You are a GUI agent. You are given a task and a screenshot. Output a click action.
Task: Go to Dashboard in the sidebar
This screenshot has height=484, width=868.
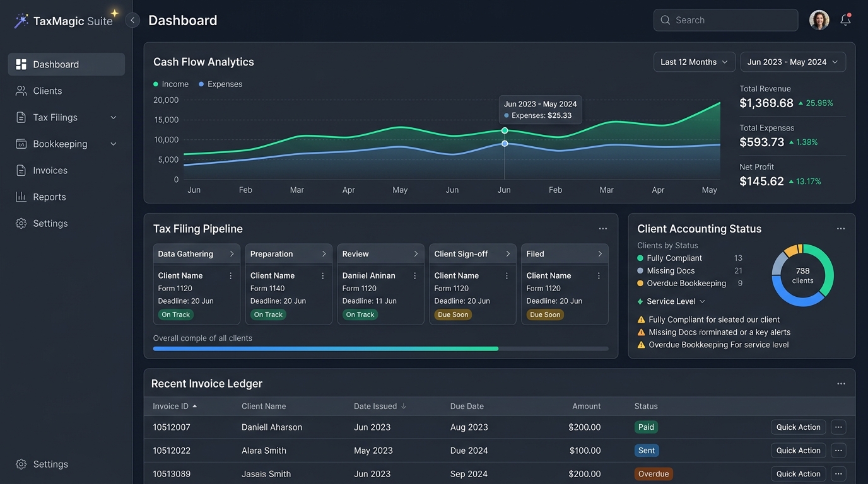click(66, 64)
